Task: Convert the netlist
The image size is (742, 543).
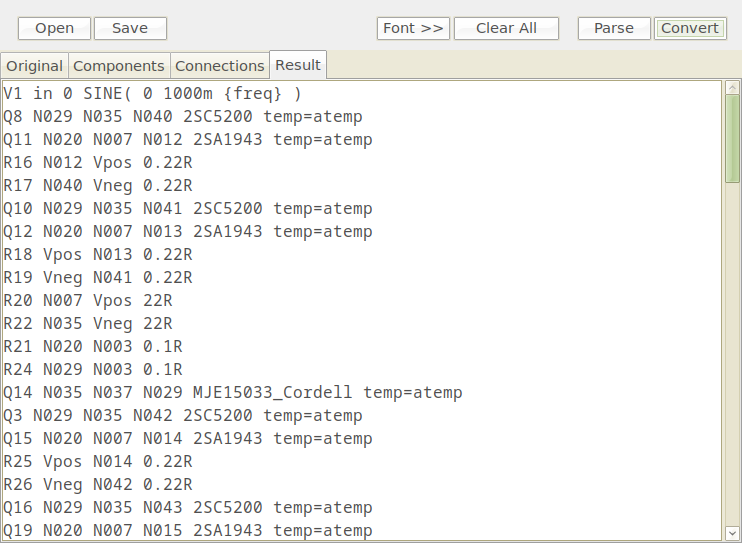Action: click(x=690, y=28)
